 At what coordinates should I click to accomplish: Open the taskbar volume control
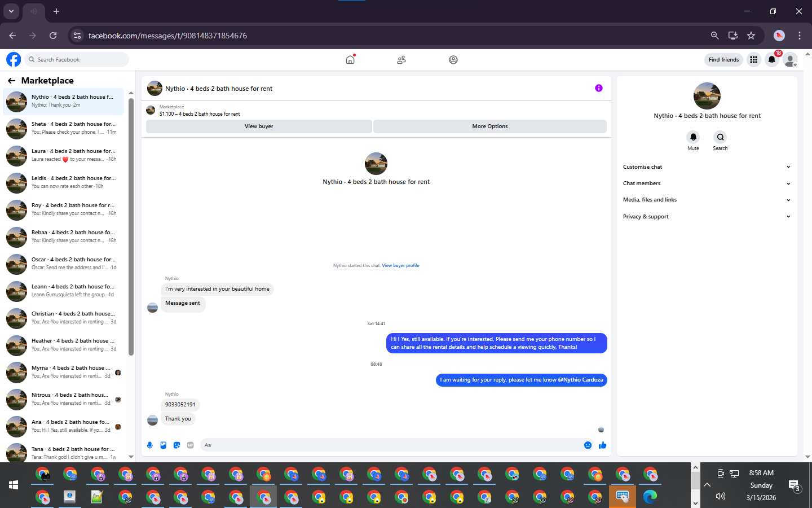pyautogui.click(x=720, y=496)
